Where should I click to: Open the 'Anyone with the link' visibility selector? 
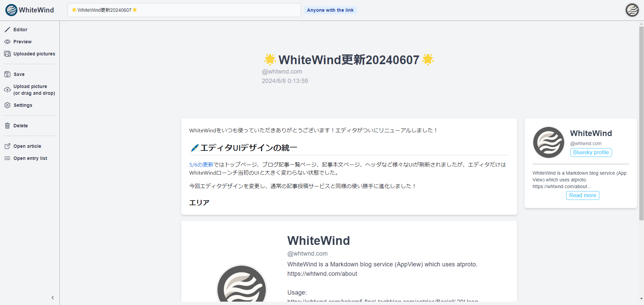(330, 10)
